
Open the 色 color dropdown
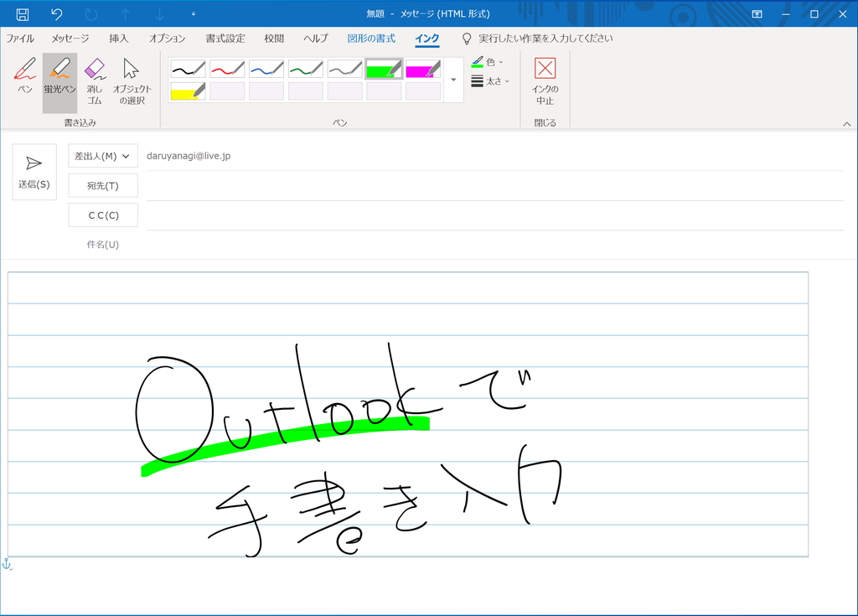coord(488,62)
